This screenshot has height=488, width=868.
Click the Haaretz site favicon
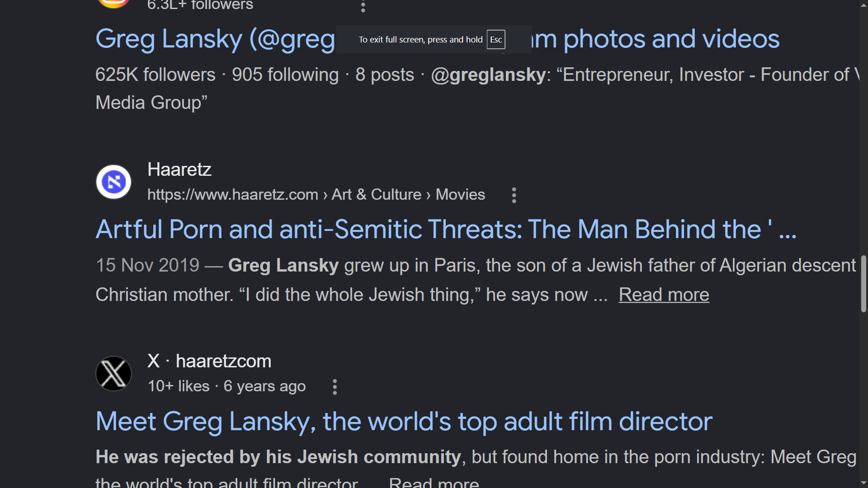(113, 182)
